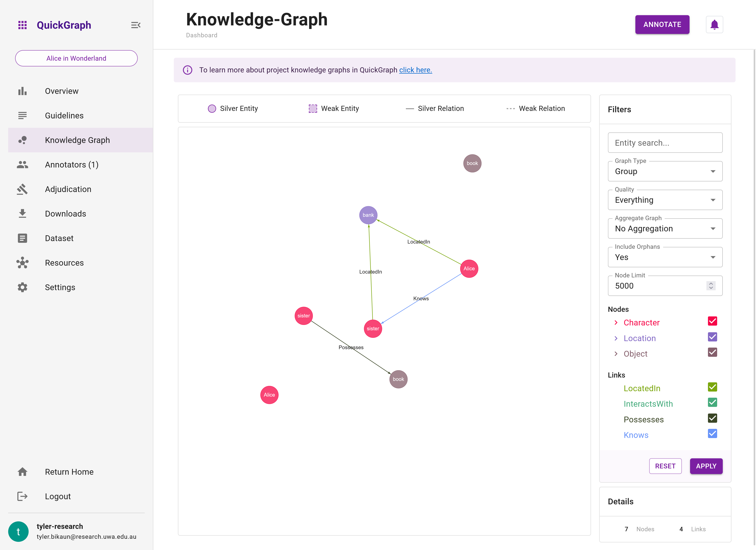Click the Entity search field
The width and height of the screenshot is (756, 550).
pyautogui.click(x=665, y=143)
